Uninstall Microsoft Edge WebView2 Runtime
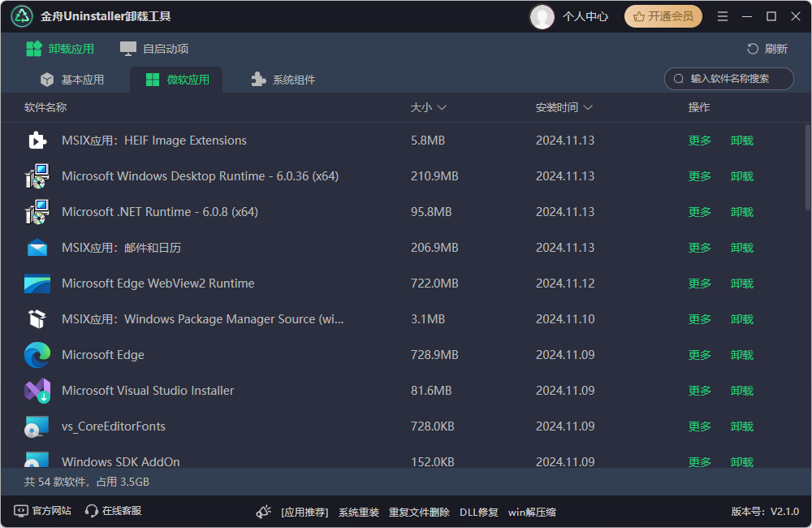 pos(741,283)
